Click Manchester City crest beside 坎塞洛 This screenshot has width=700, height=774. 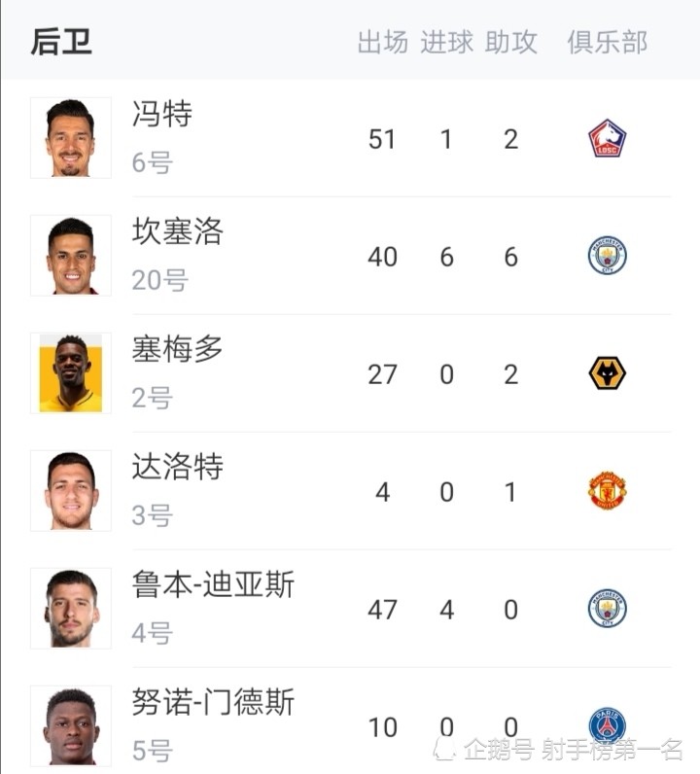608,255
